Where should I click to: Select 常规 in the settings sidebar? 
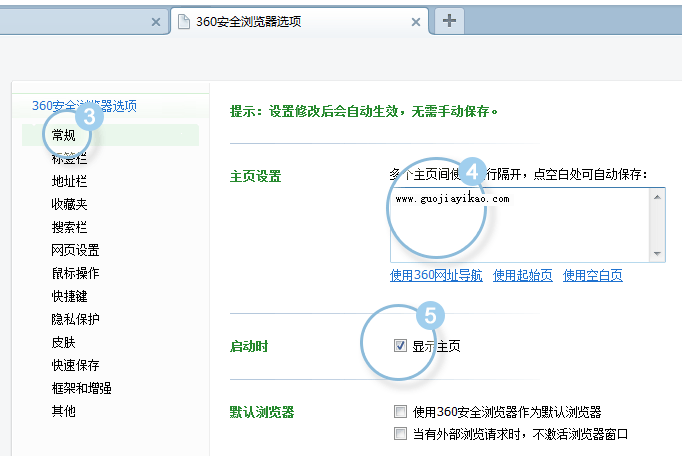[110, 135]
